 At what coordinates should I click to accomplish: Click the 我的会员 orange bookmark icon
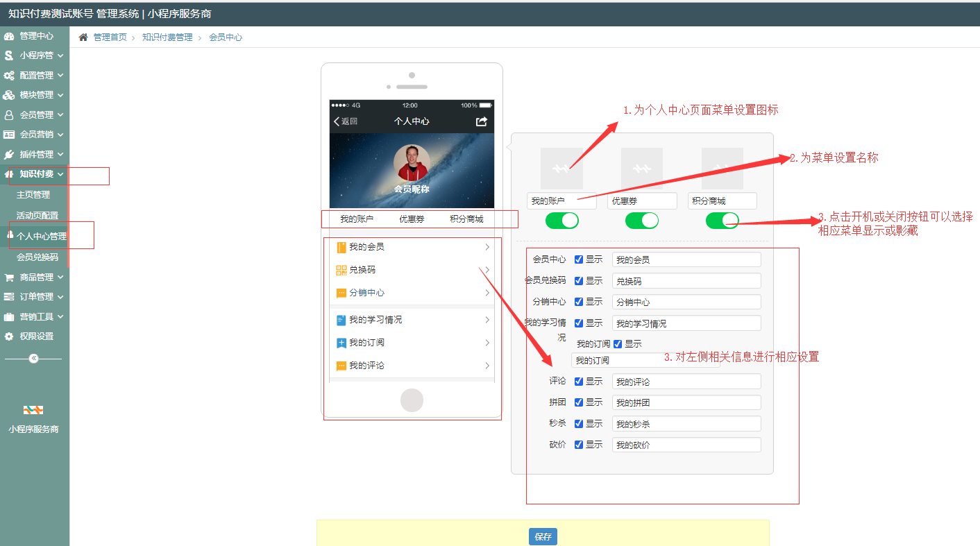[x=341, y=247]
